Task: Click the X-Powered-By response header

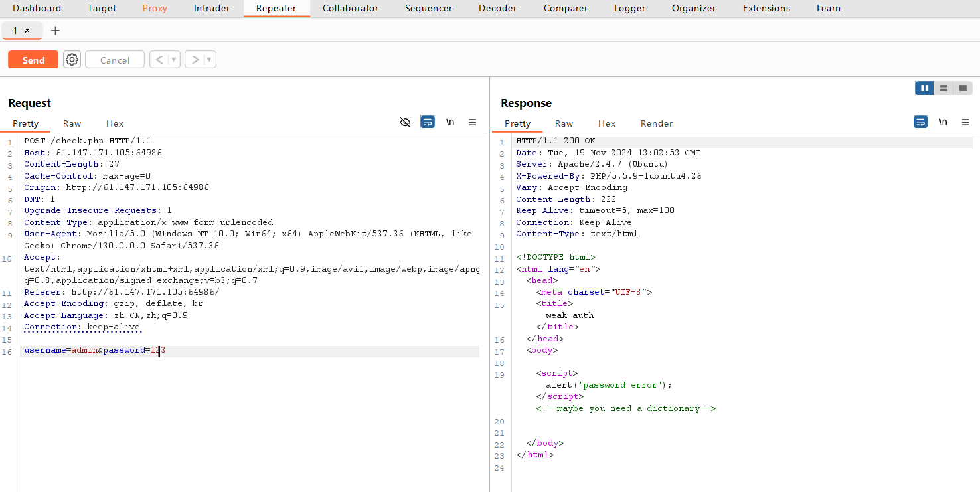Action: coord(608,176)
